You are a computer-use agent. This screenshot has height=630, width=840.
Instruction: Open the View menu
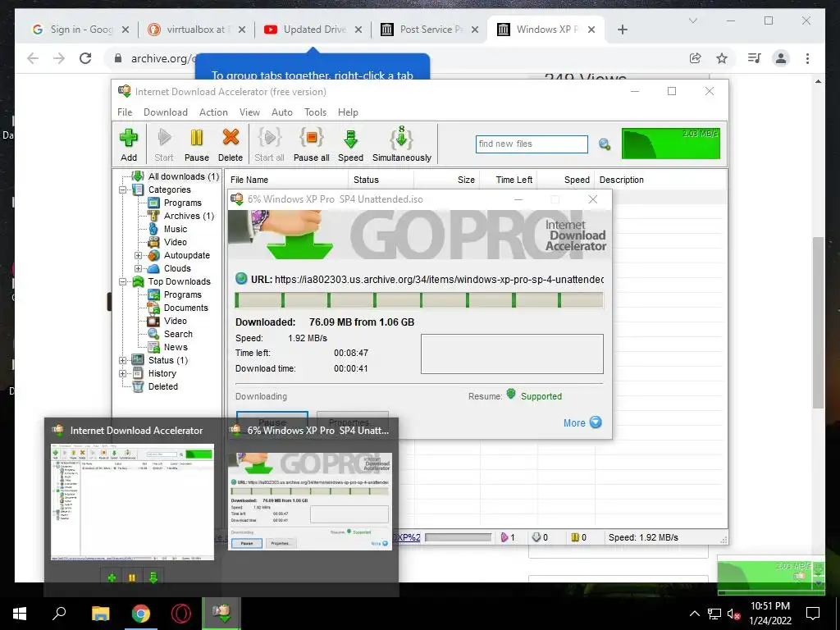[x=249, y=112]
